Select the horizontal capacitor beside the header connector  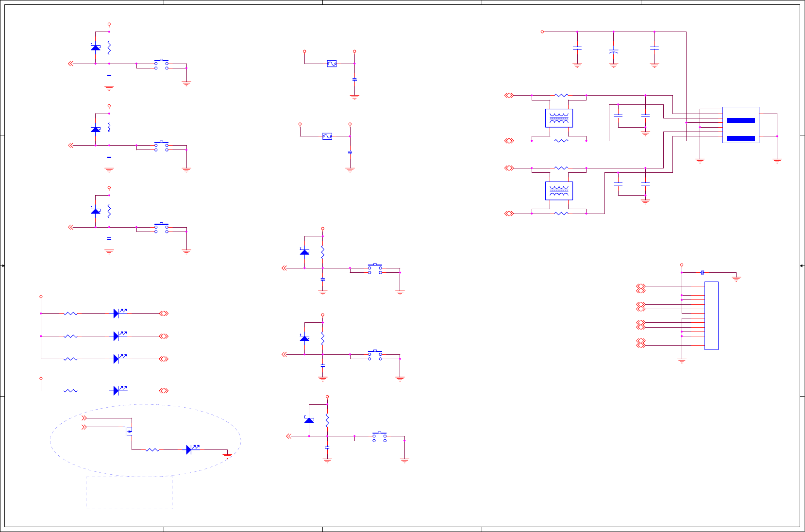(x=702, y=273)
